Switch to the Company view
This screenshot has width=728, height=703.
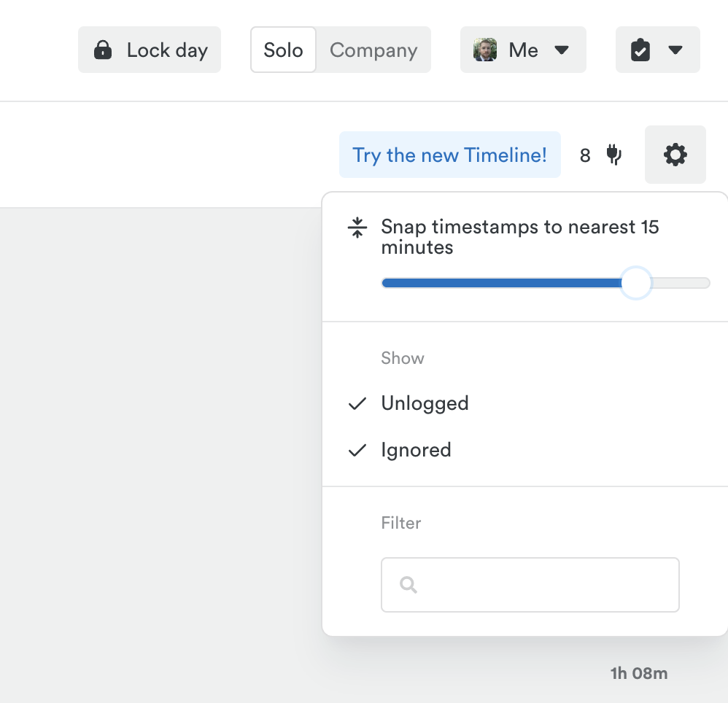pos(373,50)
